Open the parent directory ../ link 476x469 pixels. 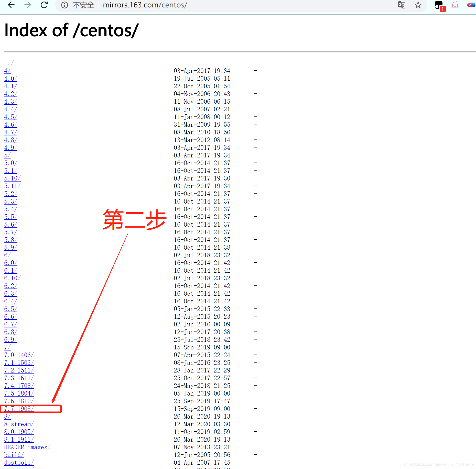pyautogui.click(x=9, y=63)
